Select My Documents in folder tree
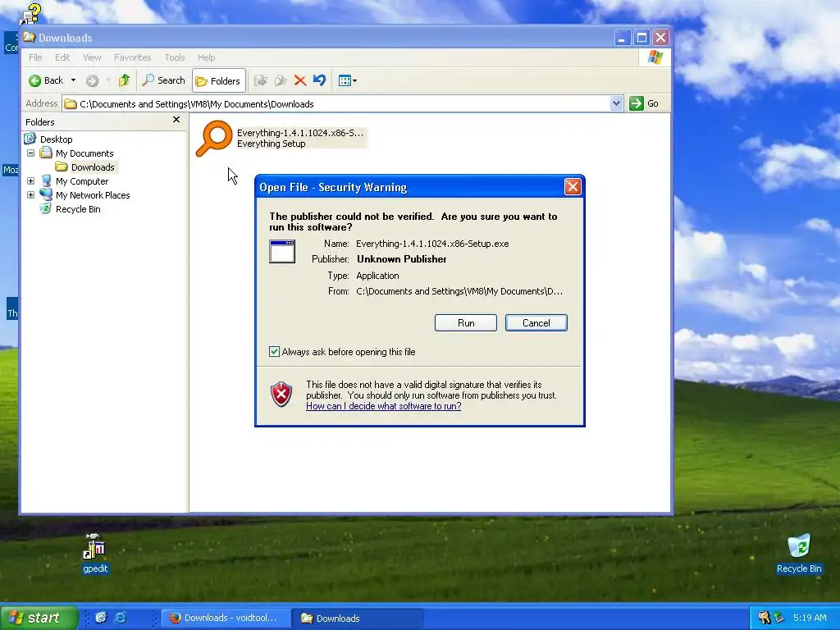This screenshot has height=630, width=840. [84, 153]
